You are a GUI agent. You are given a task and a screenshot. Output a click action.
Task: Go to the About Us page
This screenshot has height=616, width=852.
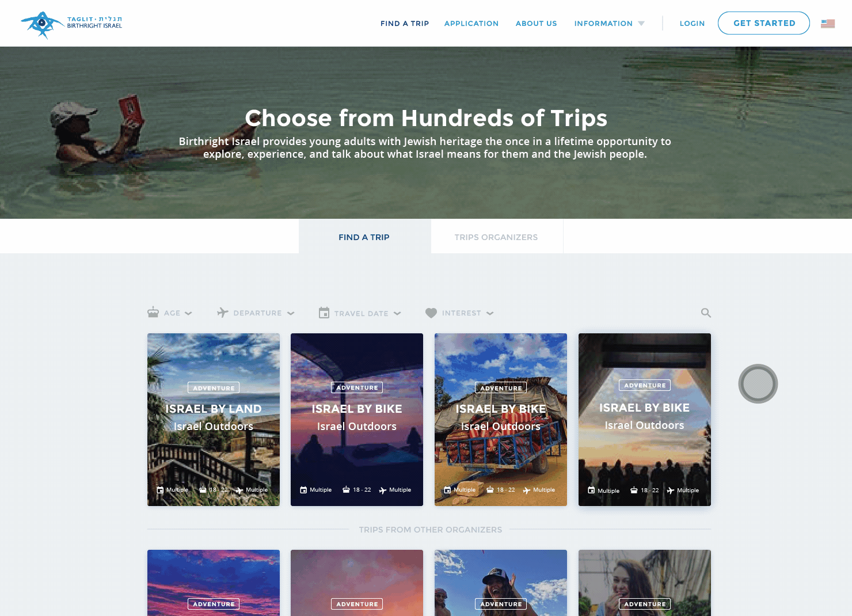click(537, 24)
